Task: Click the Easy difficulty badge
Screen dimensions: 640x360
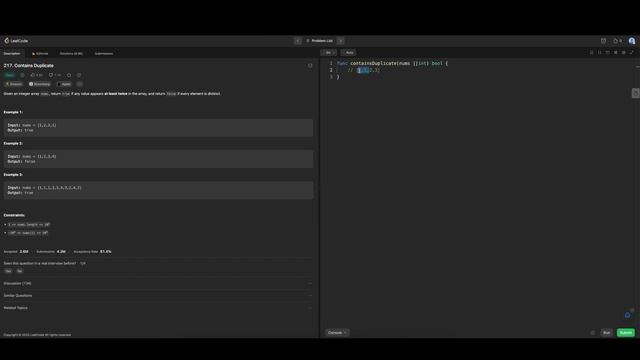Action: click(x=9, y=75)
